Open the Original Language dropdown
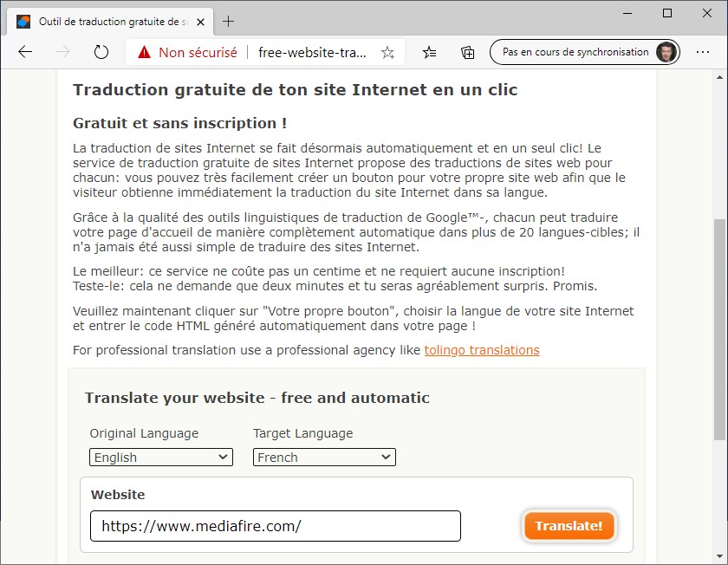This screenshot has width=728, height=565. pyautogui.click(x=161, y=457)
